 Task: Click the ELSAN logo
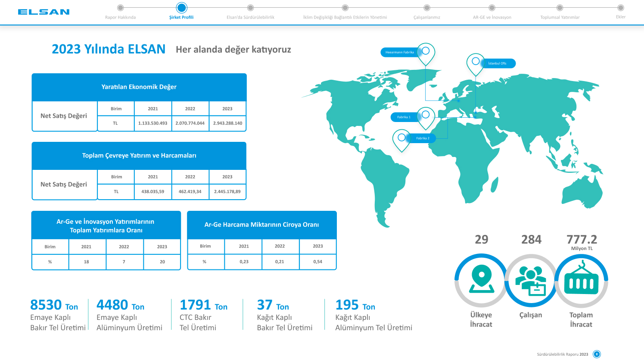coord(44,12)
